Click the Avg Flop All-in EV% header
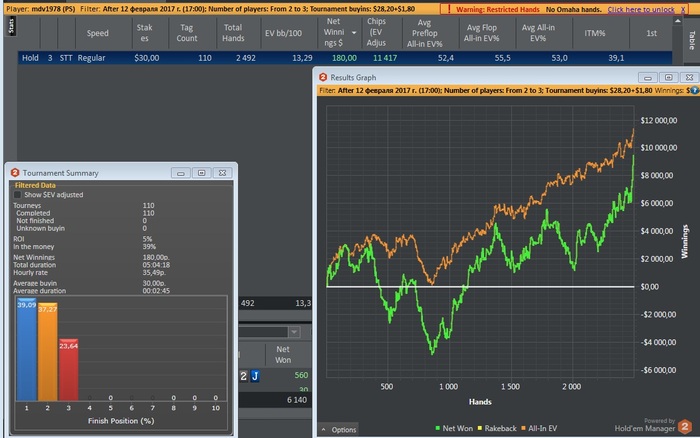 tap(481, 33)
